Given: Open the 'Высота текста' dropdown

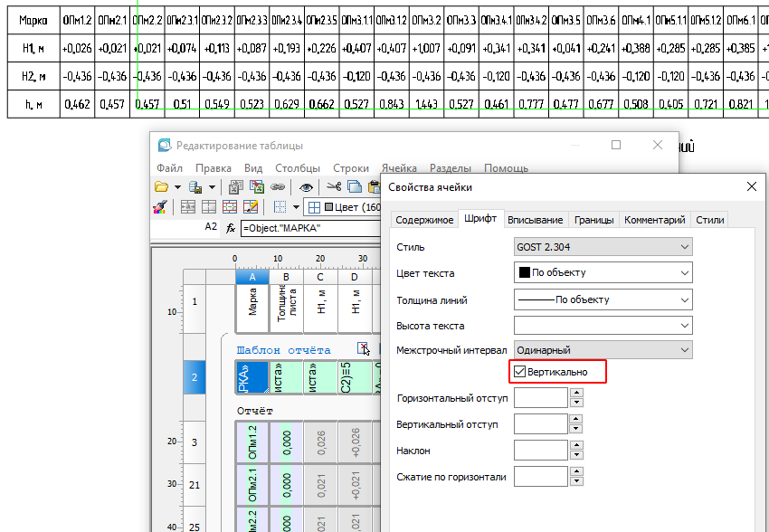Looking at the screenshot, I should pos(603,326).
